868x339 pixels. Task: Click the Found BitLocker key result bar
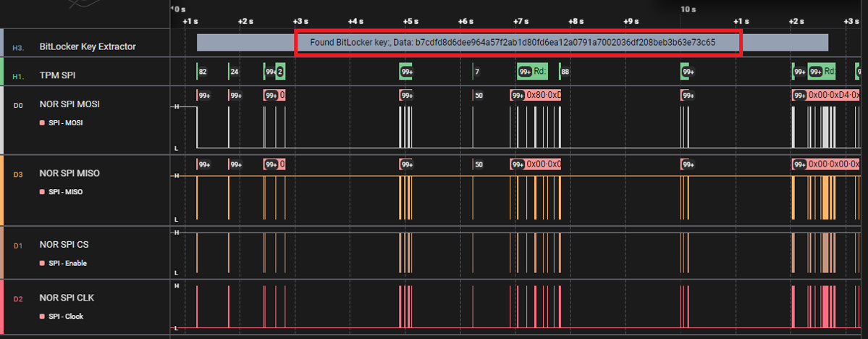[512, 43]
